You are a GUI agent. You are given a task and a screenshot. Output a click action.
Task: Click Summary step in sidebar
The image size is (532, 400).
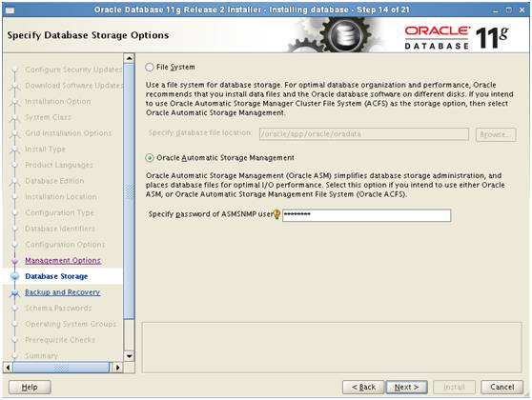click(x=41, y=355)
